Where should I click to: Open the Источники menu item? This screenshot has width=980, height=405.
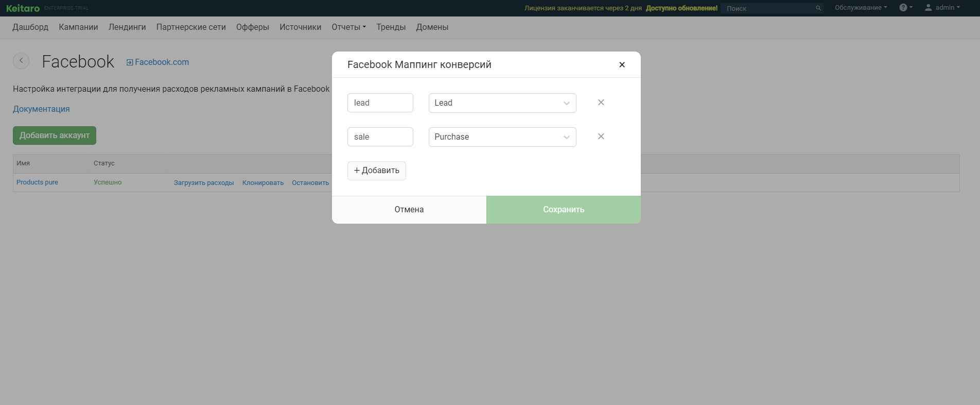point(301,27)
